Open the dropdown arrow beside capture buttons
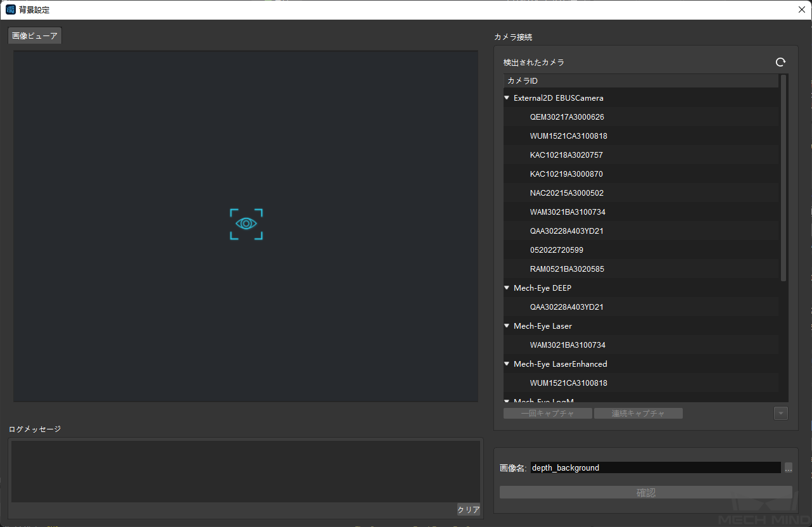This screenshot has height=527, width=812. click(781, 414)
